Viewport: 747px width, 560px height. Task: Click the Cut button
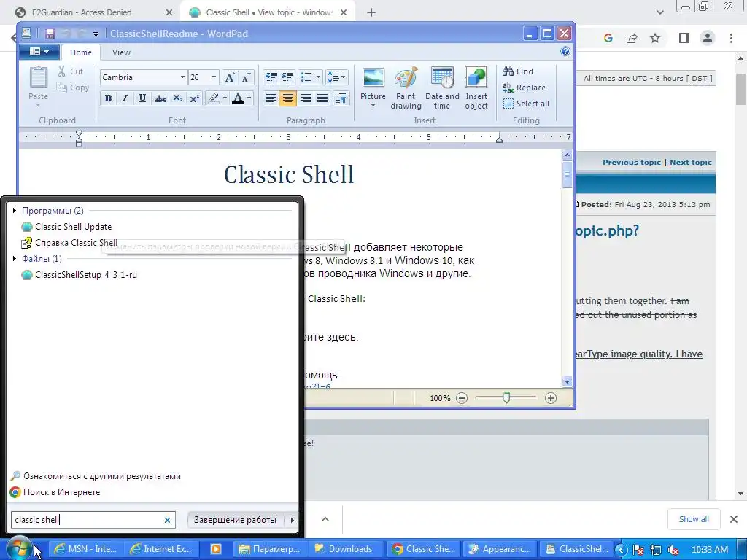point(71,71)
